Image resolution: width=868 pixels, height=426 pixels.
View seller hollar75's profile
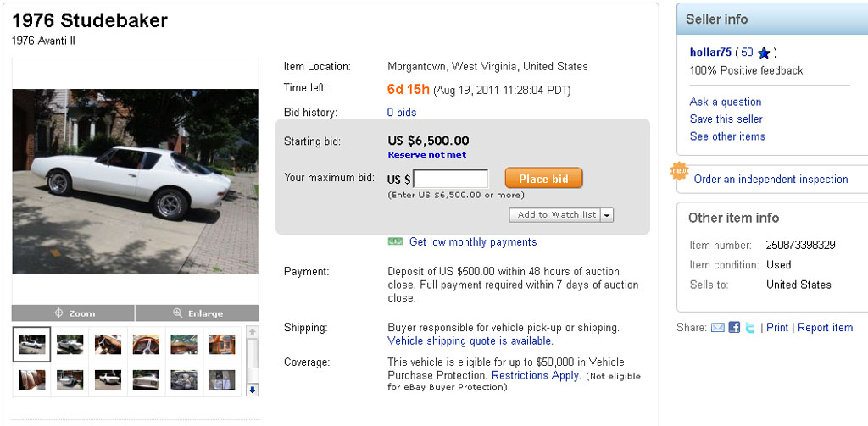[711, 53]
